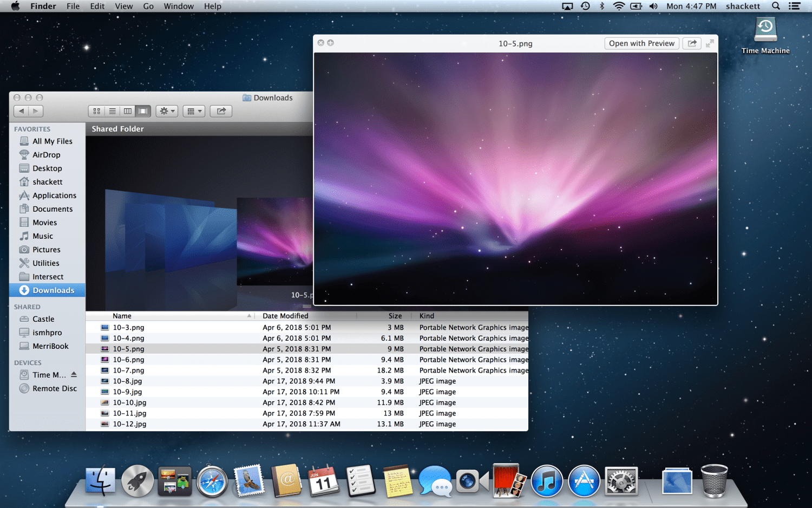Click Open with Preview button

pyautogui.click(x=641, y=43)
